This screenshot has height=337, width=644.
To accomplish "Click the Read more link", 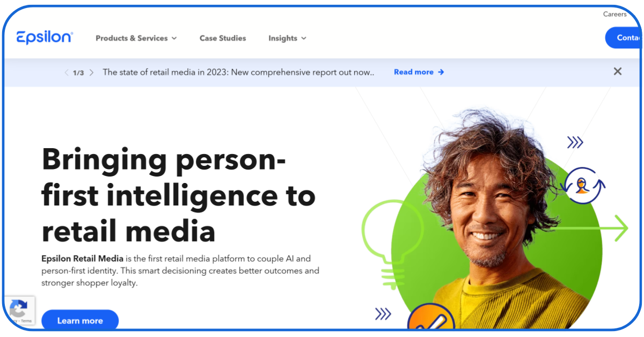I will pos(419,72).
